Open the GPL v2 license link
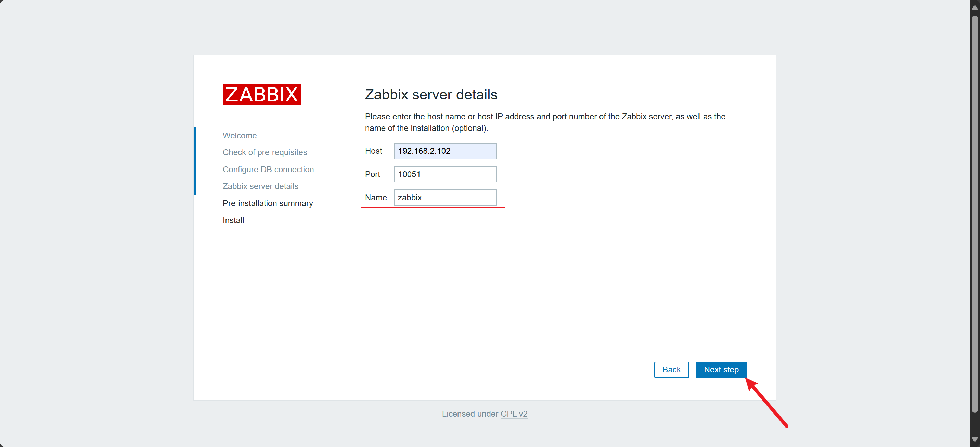 [514, 414]
